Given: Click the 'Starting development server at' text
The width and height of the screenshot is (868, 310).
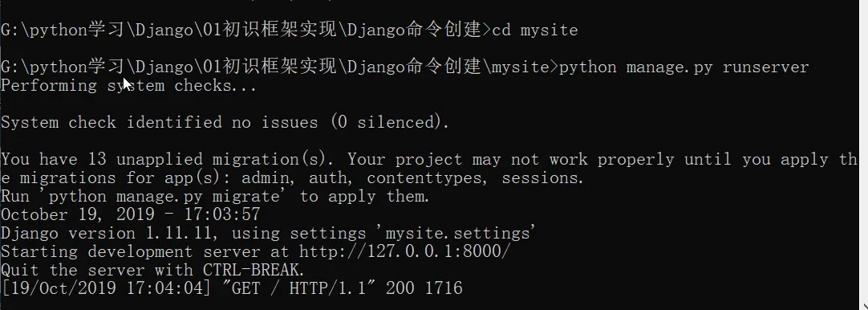Looking at the screenshot, I should [145, 251].
